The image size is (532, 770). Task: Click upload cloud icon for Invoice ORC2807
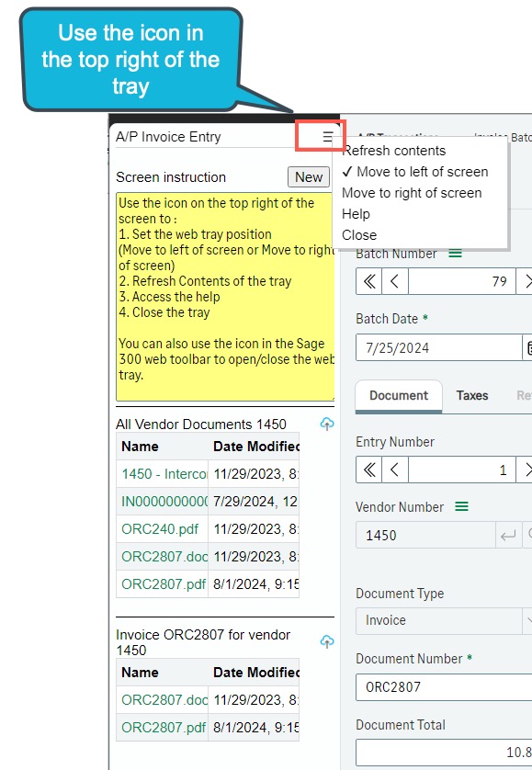327,641
